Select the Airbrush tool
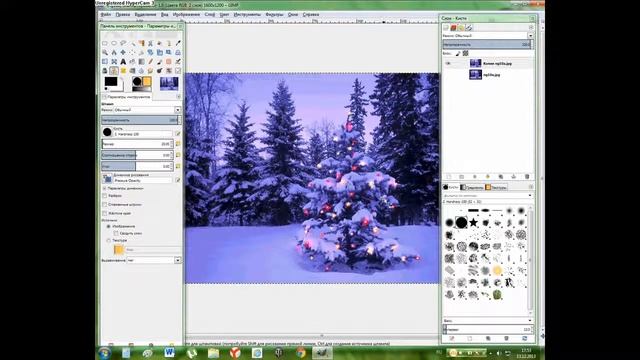 (178, 62)
